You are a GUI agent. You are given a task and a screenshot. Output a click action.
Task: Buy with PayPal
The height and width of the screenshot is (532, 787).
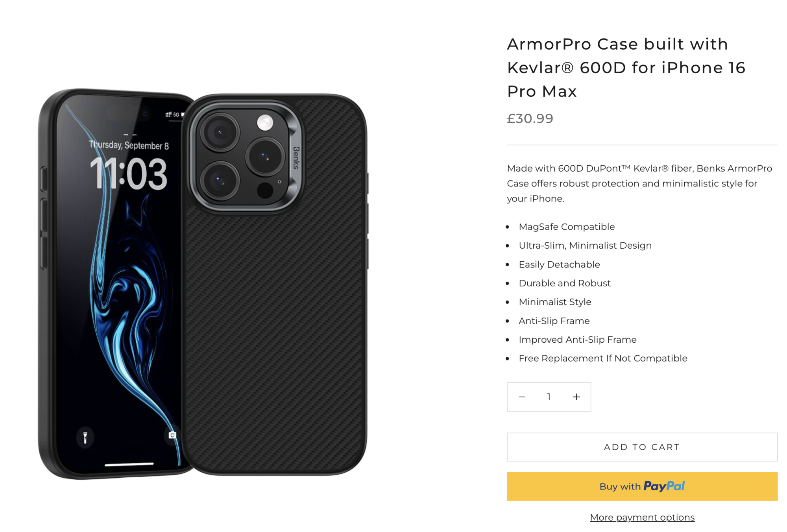(642, 486)
